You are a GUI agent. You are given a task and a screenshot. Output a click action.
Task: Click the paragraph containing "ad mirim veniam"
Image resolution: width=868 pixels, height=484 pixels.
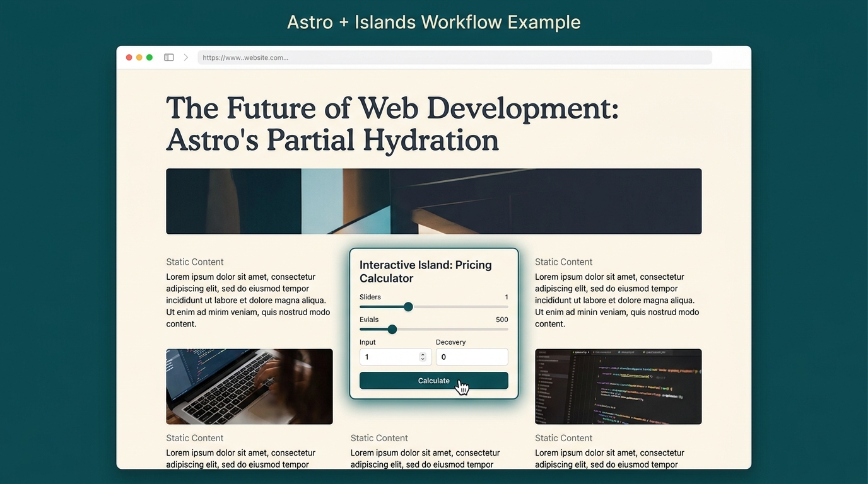[x=249, y=300]
